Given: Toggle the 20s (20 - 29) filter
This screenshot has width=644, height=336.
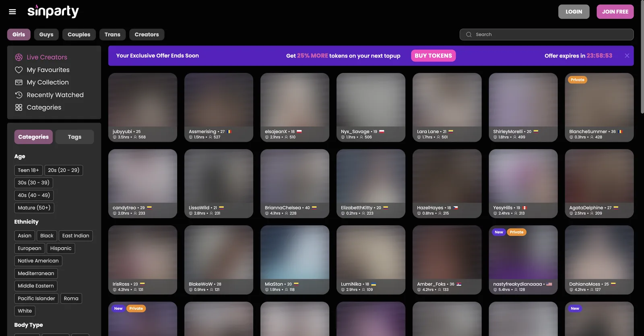Looking at the screenshot, I should pos(64,170).
